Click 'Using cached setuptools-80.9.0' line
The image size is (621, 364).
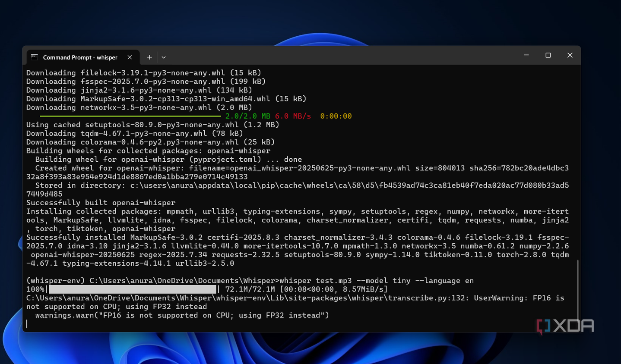pyautogui.click(x=153, y=125)
